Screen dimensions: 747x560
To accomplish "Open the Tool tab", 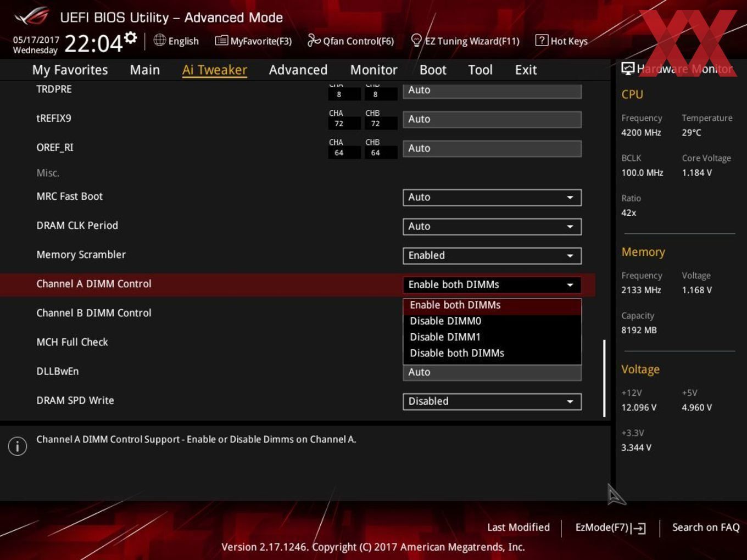I will pyautogui.click(x=480, y=70).
